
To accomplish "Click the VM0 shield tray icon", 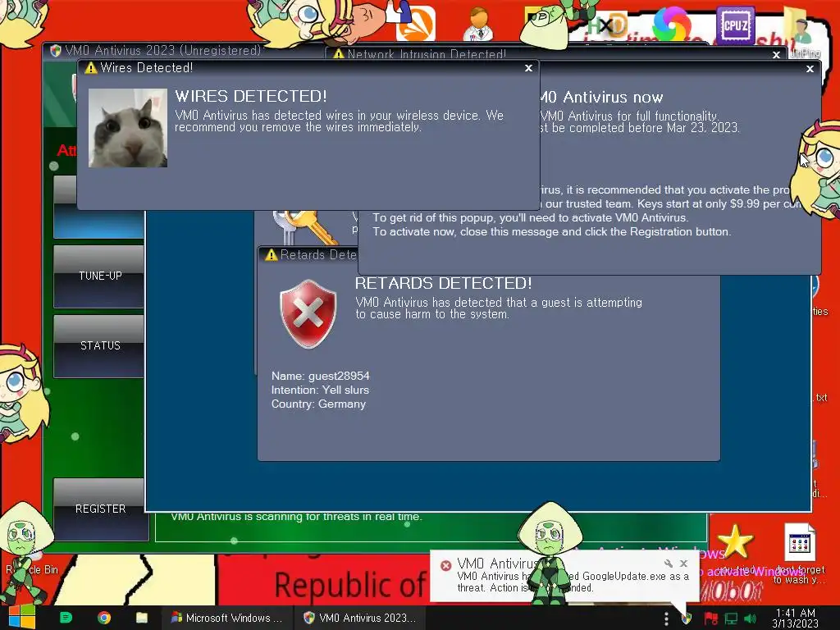I will pyautogui.click(x=687, y=619).
